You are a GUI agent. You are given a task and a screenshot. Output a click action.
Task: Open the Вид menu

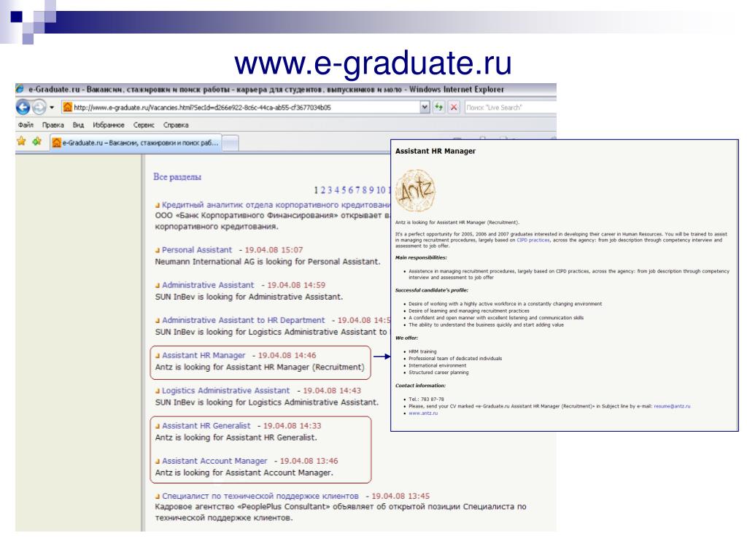click(x=78, y=125)
